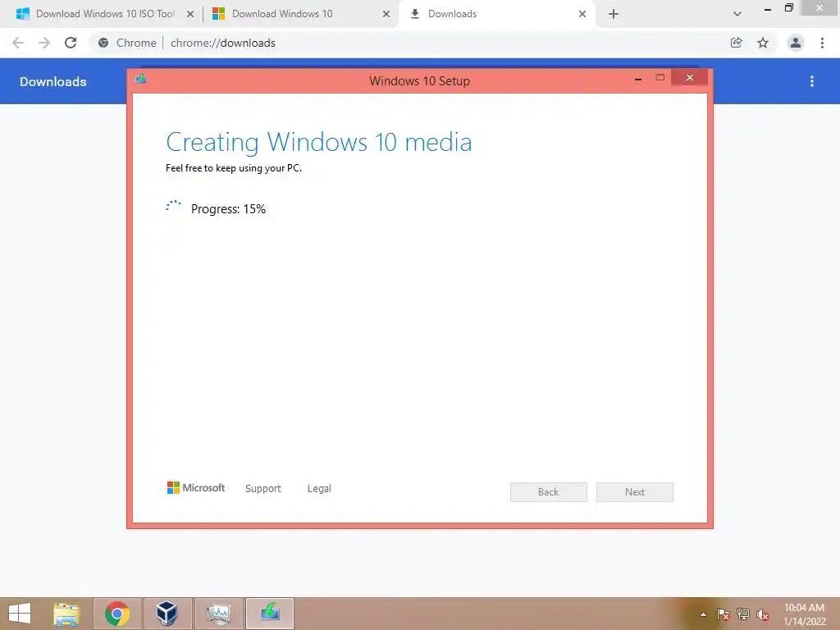Switch to Download Windows 10 tab

click(x=300, y=14)
